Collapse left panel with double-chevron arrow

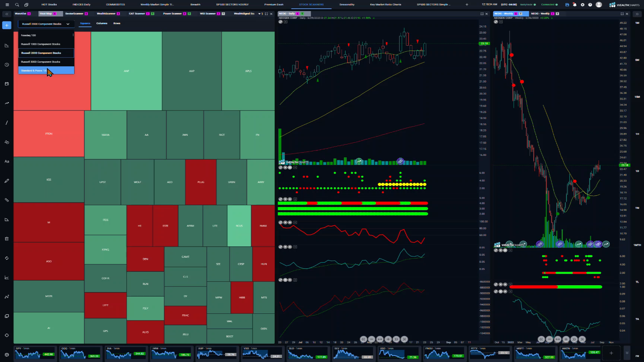[7, 14]
